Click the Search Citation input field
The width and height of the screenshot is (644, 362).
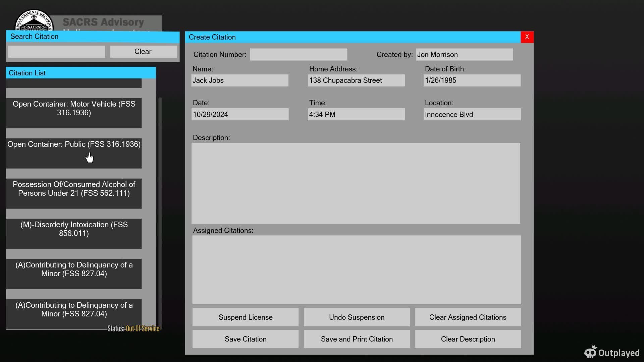(57, 52)
